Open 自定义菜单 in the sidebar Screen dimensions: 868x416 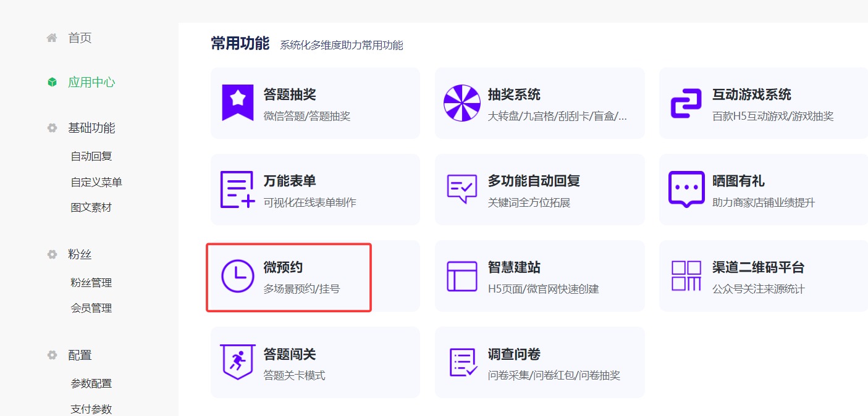(96, 181)
